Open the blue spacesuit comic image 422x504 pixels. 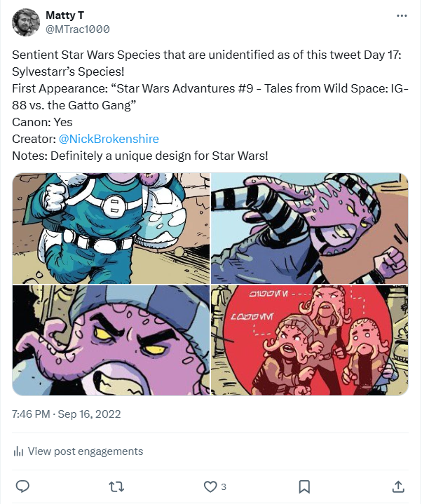pos(111,228)
